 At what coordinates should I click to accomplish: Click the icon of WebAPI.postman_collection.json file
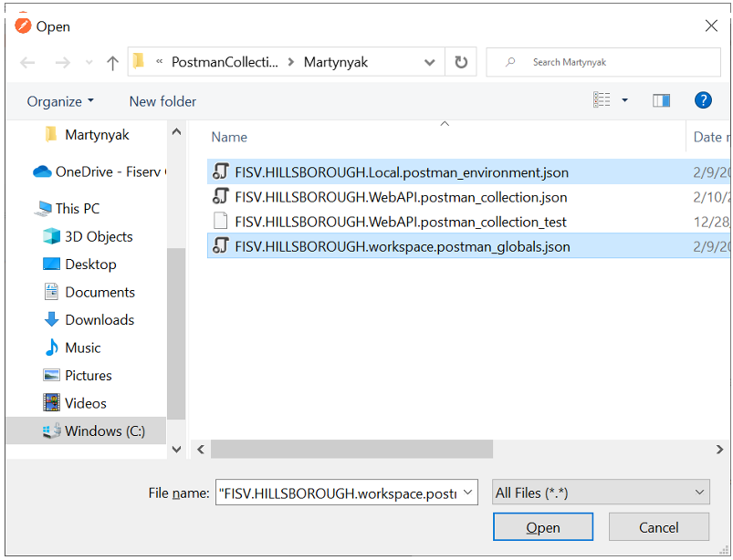click(x=220, y=196)
